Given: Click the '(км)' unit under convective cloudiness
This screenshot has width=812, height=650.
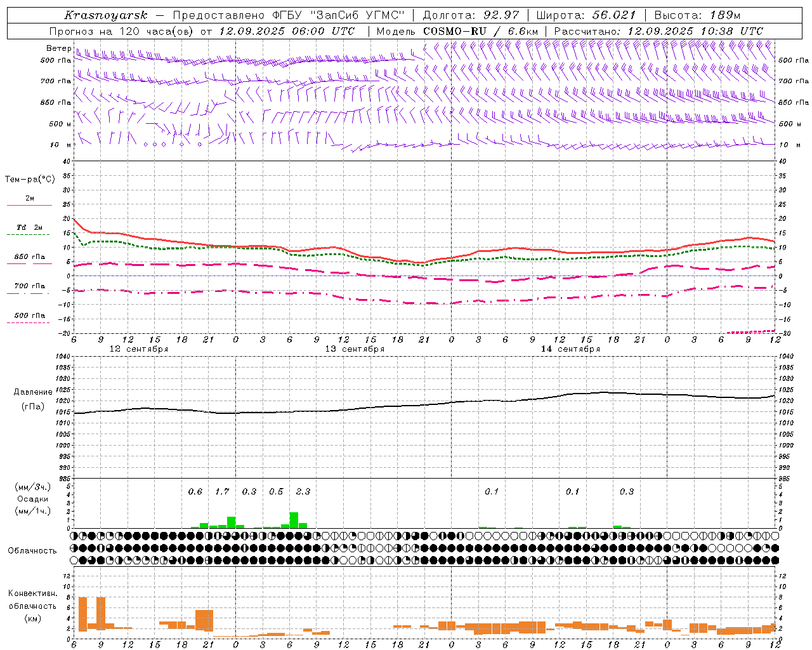Looking at the screenshot, I should tap(32, 618).
